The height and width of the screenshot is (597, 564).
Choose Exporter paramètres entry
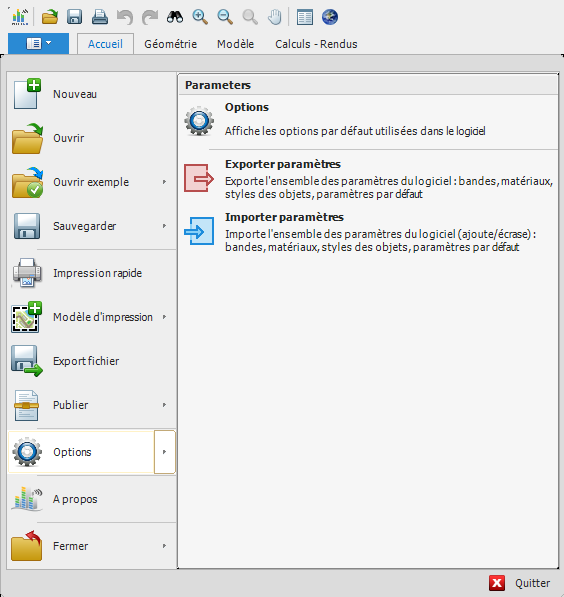pyautogui.click(x=367, y=179)
